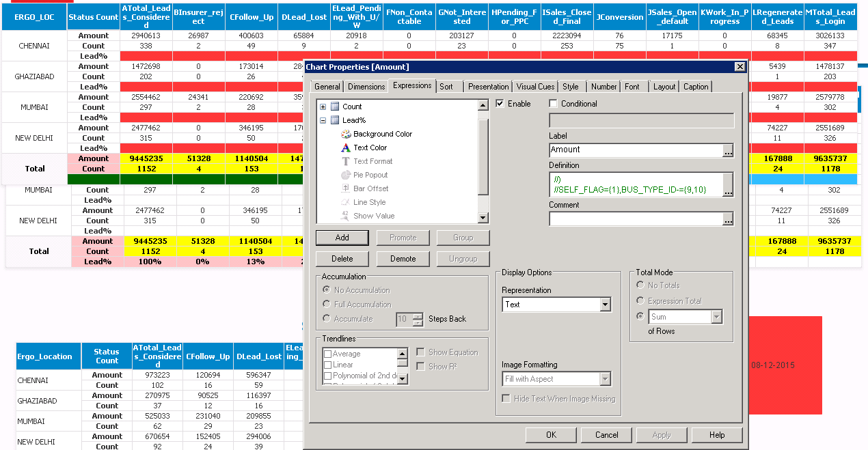
Task: Select the Full Accumulation radio button
Action: pos(327,305)
